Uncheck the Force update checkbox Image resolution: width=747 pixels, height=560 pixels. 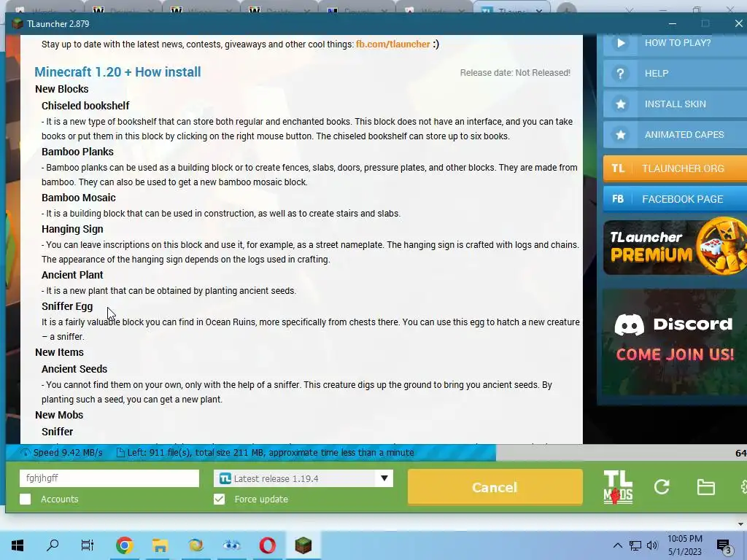click(x=219, y=499)
